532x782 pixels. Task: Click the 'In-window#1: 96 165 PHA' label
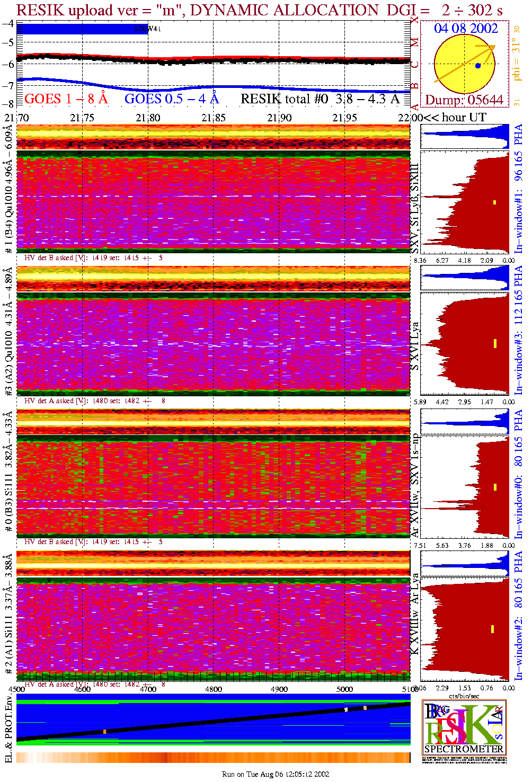tap(518, 188)
